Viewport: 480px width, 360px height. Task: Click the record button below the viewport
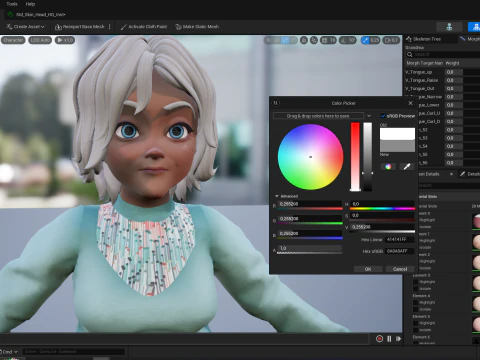coord(379,339)
